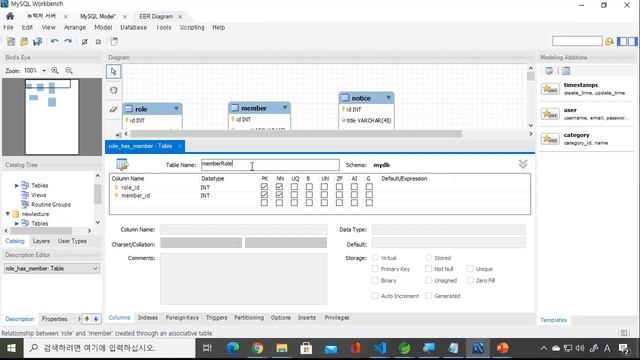Toggle the Primary Key storage checkbox
The image size is (640, 360).
point(375,269)
